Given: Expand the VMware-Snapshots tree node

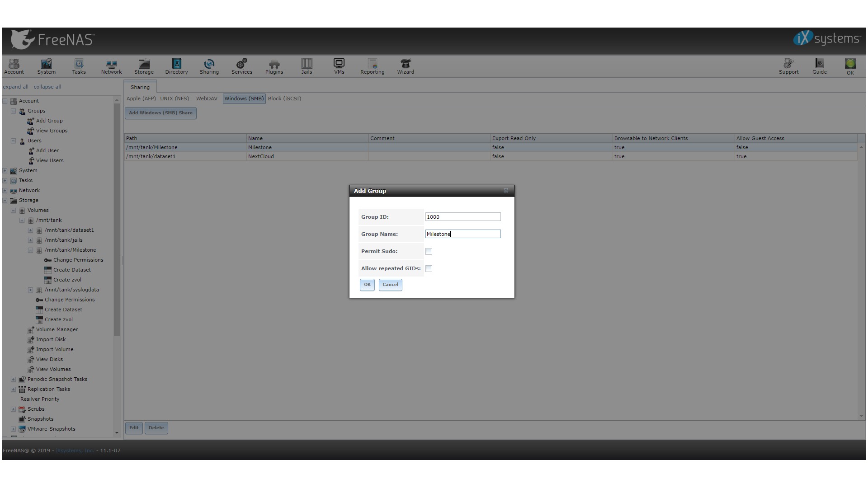Looking at the screenshot, I should click(14, 429).
